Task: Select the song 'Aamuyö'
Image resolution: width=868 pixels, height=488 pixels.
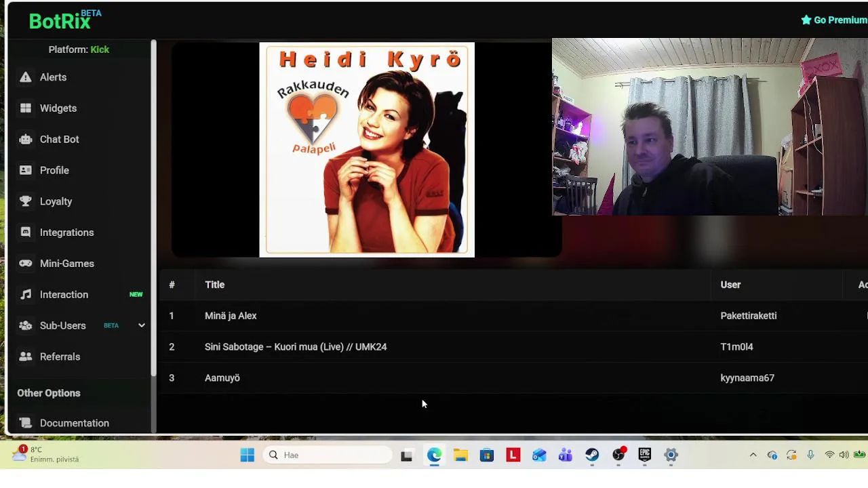Action: point(222,378)
